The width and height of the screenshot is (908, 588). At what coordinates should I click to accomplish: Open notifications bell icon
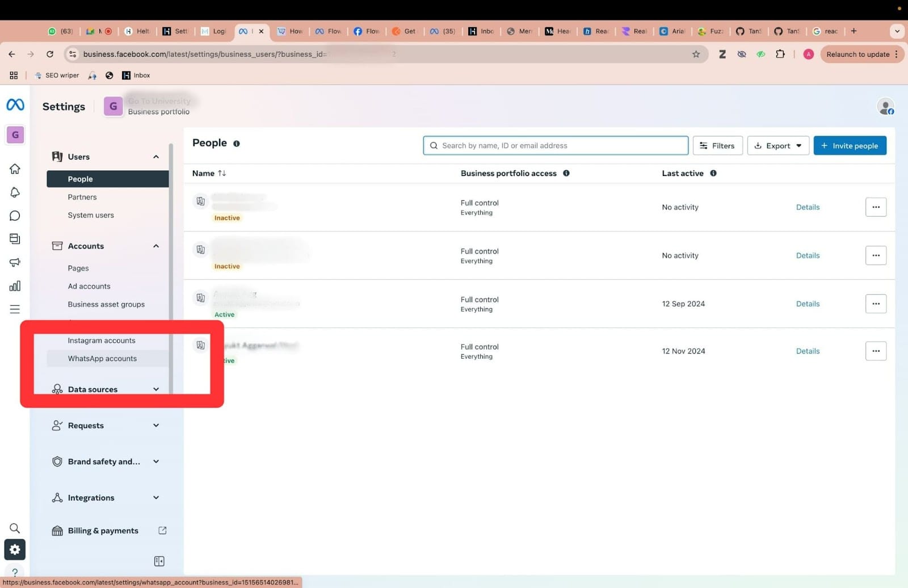point(15,192)
